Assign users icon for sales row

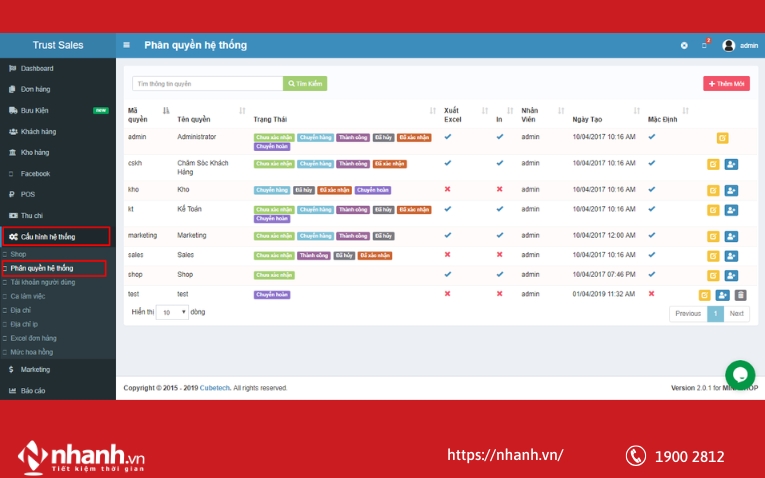tap(731, 256)
